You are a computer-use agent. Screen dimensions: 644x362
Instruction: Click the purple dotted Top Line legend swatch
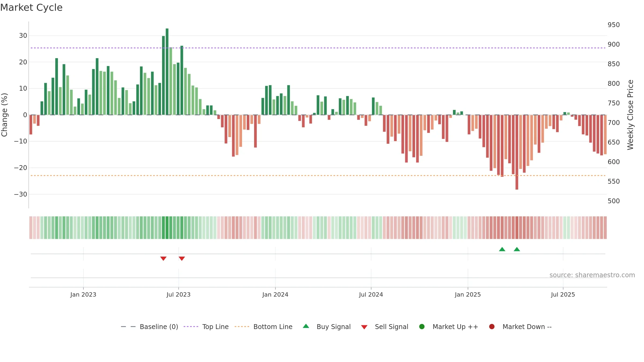[191, 327]
